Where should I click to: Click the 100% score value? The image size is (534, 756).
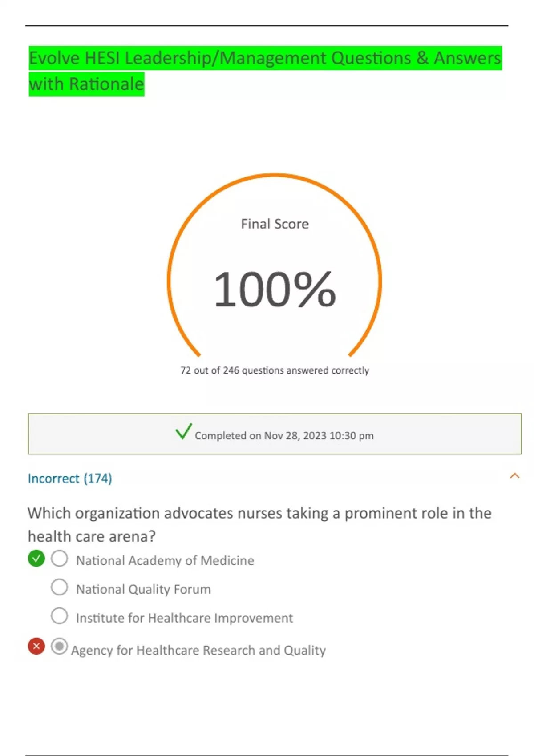[x=275, y=290]
